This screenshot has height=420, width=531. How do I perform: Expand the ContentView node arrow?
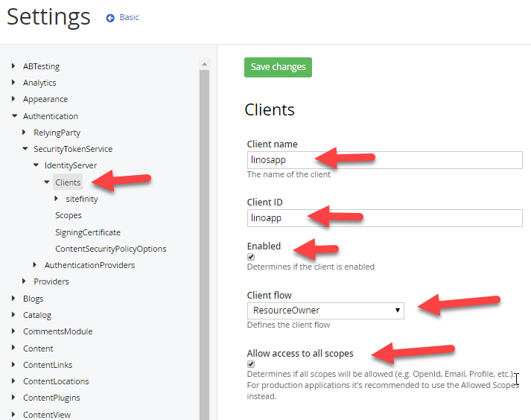coord(13,414)
